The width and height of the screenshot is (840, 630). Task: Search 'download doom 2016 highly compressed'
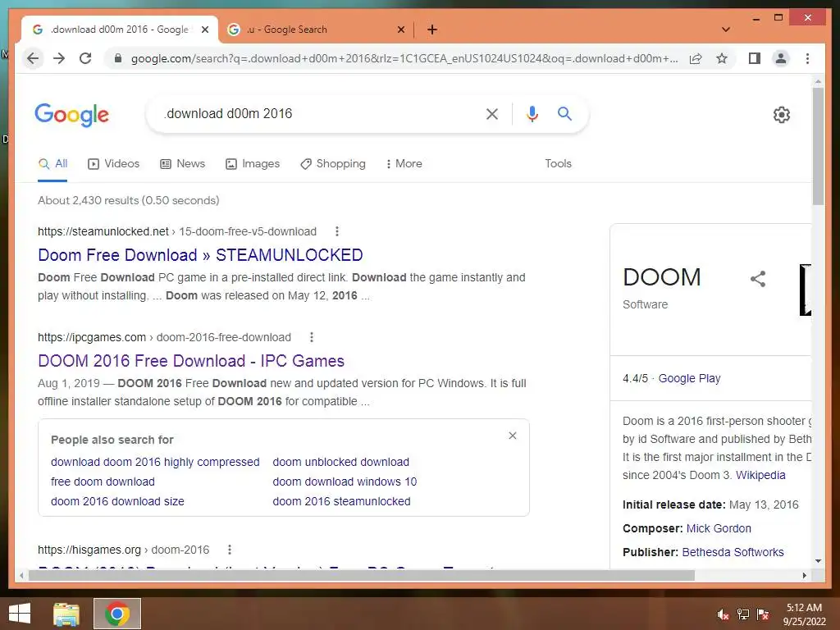point(155,462)
